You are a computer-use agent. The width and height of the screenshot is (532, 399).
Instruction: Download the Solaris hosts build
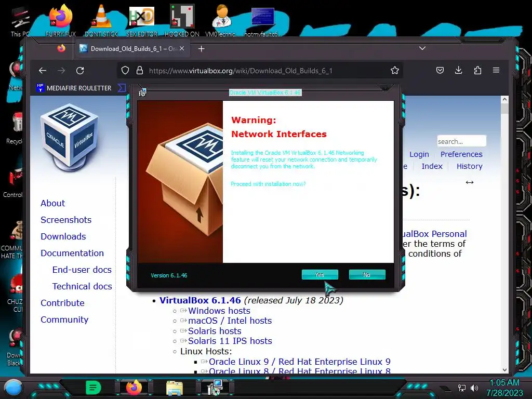coord(215,331)
